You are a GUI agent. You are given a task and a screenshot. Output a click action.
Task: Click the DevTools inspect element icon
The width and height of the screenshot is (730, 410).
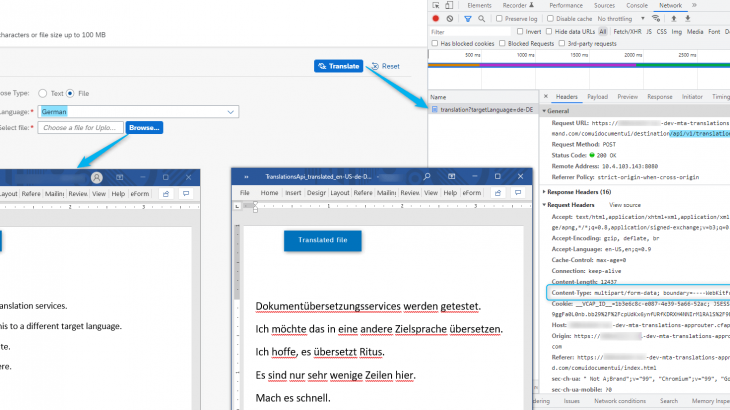[436, 6]
